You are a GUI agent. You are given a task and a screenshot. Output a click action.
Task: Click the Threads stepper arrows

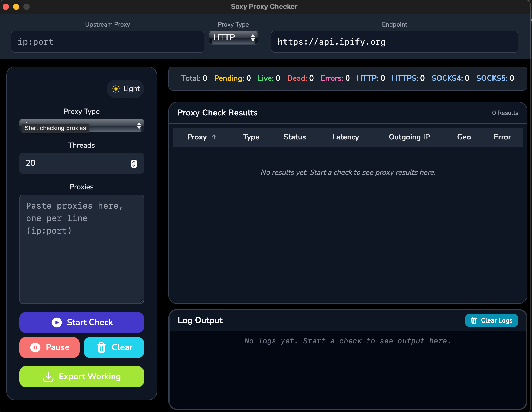[134, 164]
